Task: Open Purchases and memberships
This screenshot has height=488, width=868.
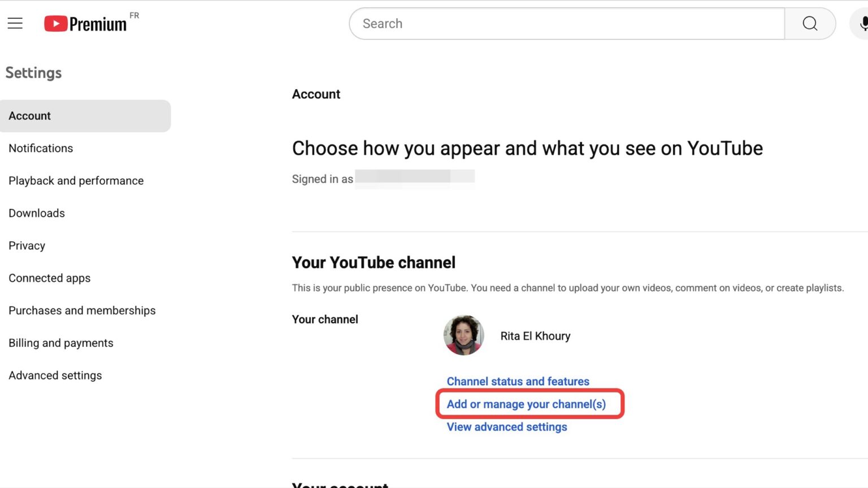Action: click(82, 310)
